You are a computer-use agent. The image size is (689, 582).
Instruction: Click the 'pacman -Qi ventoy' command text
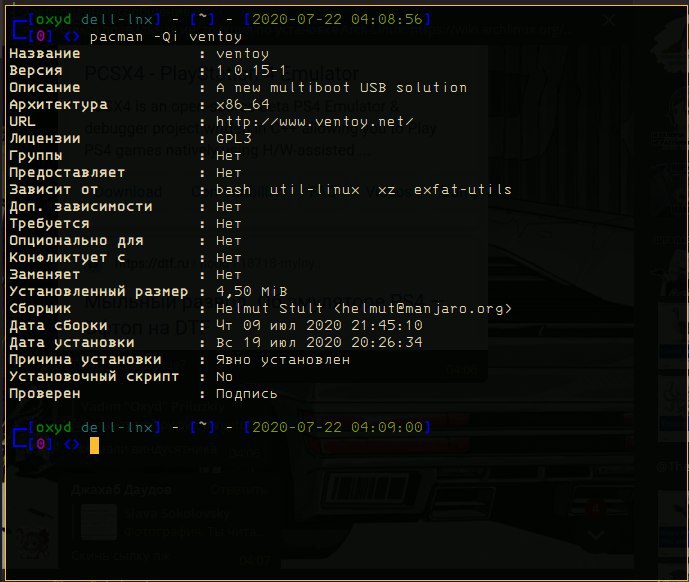[x=166, y=37]
